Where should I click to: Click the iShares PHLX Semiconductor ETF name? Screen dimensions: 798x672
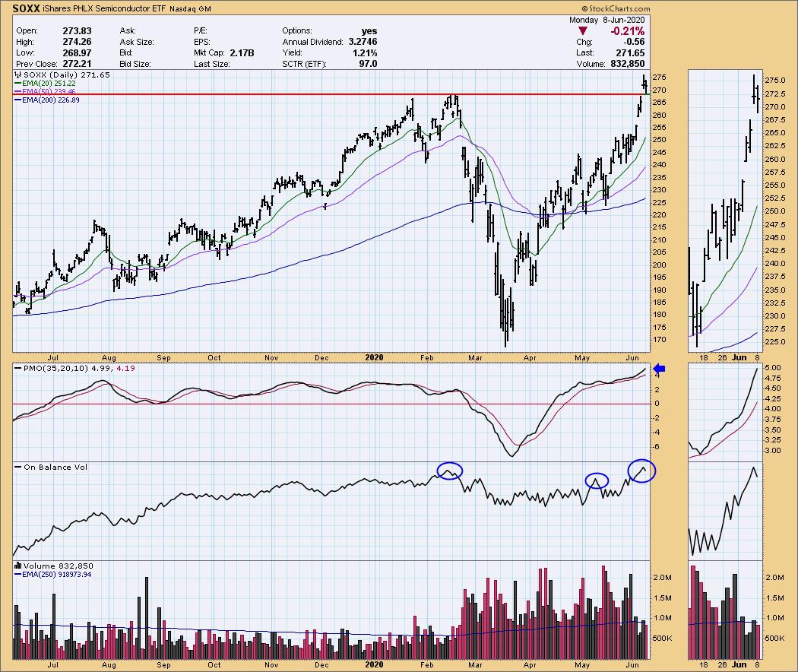(x=104, y=8)
